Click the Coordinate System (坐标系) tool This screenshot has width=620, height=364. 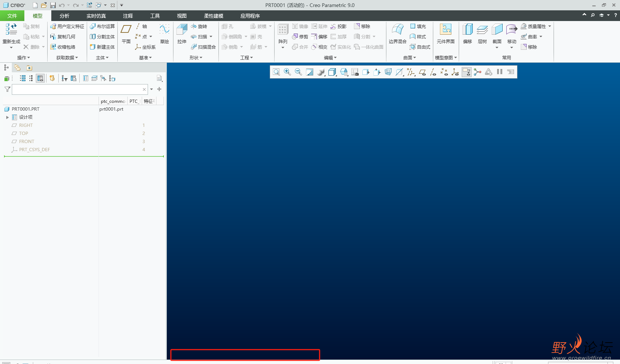pyautogui.click(x=145, y=47)
